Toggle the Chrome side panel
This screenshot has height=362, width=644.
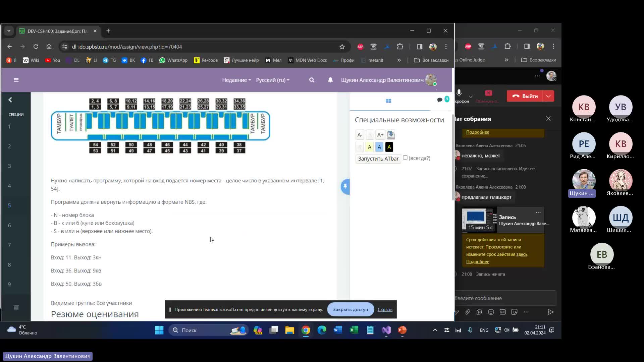tap(420, 47)
